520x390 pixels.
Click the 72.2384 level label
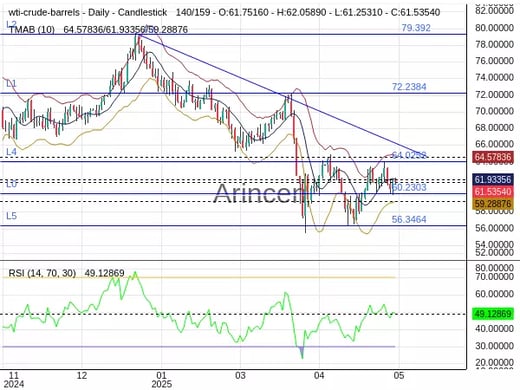click(x=409, y=87)
